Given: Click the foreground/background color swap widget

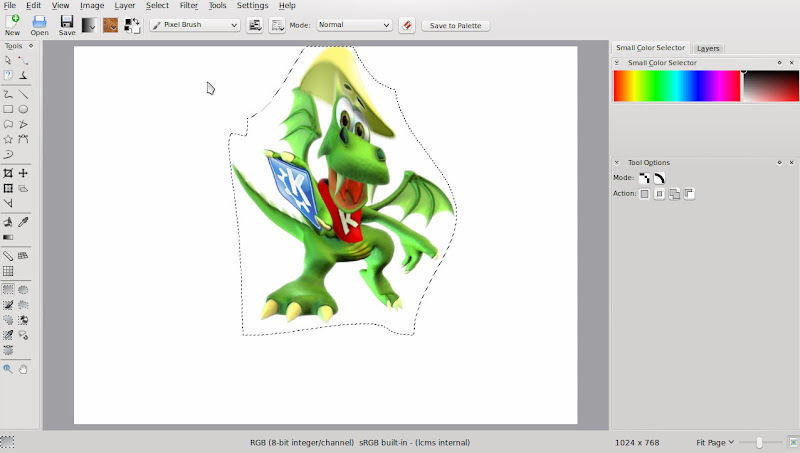Looking at the screenshot, I should tap(132, 25).
